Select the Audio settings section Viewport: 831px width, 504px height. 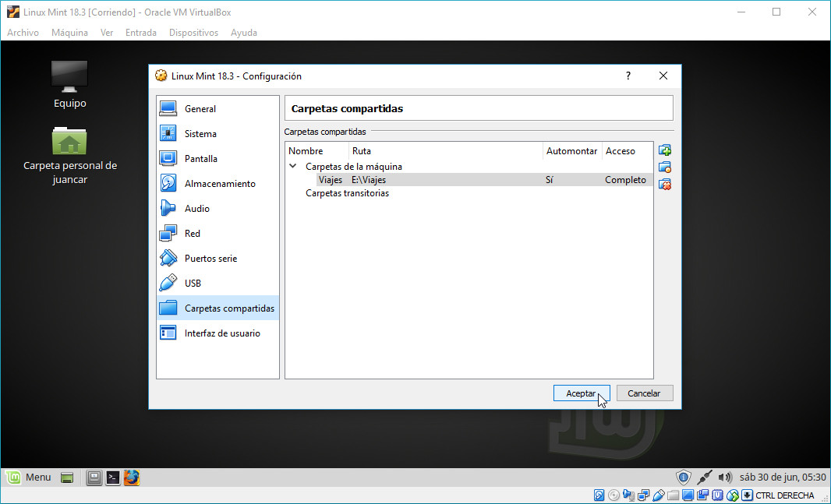point(196,209)
